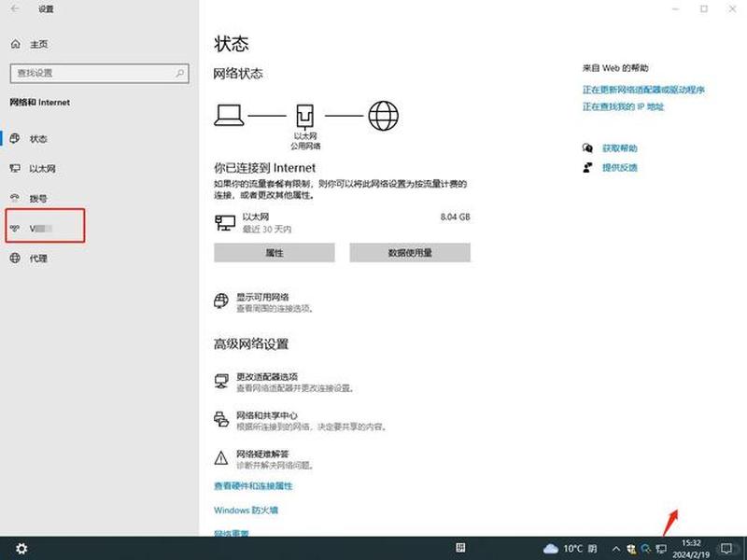Viewport: 747px width, 560px height.
Task: Open the 15:32 clock and date
Action: [691, 549]
